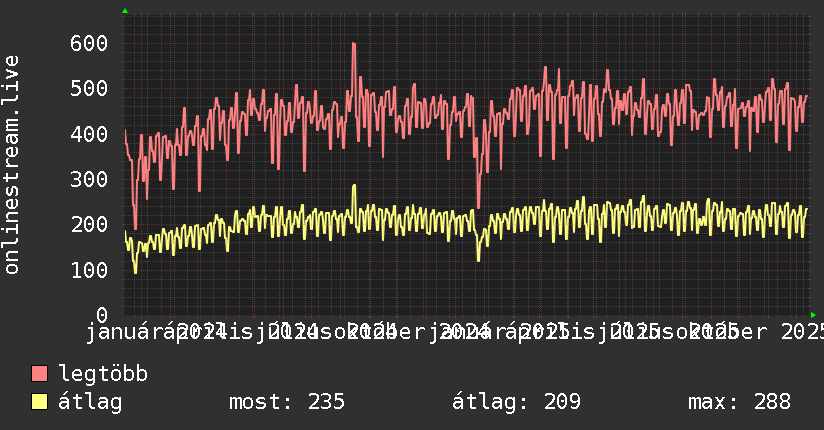The height and width of the screenshot is (430, 824).
Task: Click the y-axis label 400
Action: point(89,134)
